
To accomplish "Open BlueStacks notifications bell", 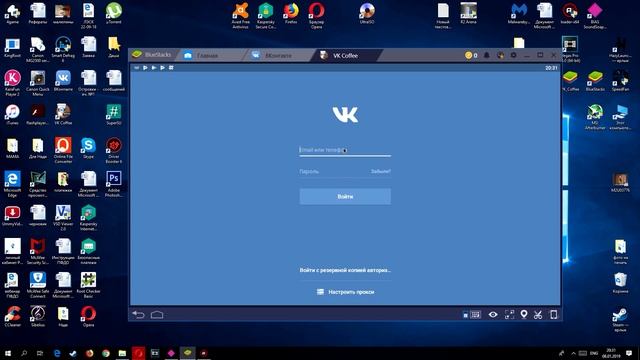I will point(487,55).
